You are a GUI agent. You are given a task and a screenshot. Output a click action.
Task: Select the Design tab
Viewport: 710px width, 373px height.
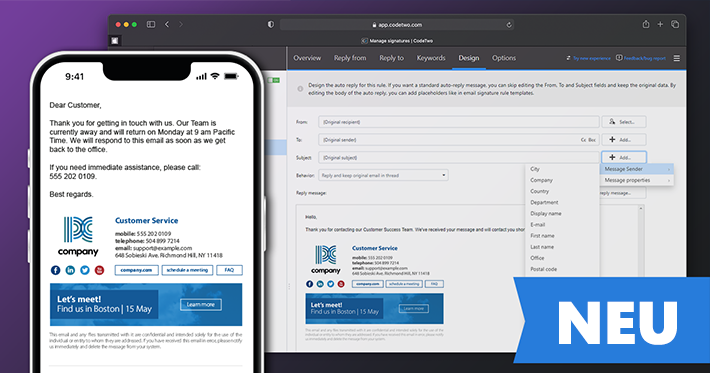tap(469, 58)
